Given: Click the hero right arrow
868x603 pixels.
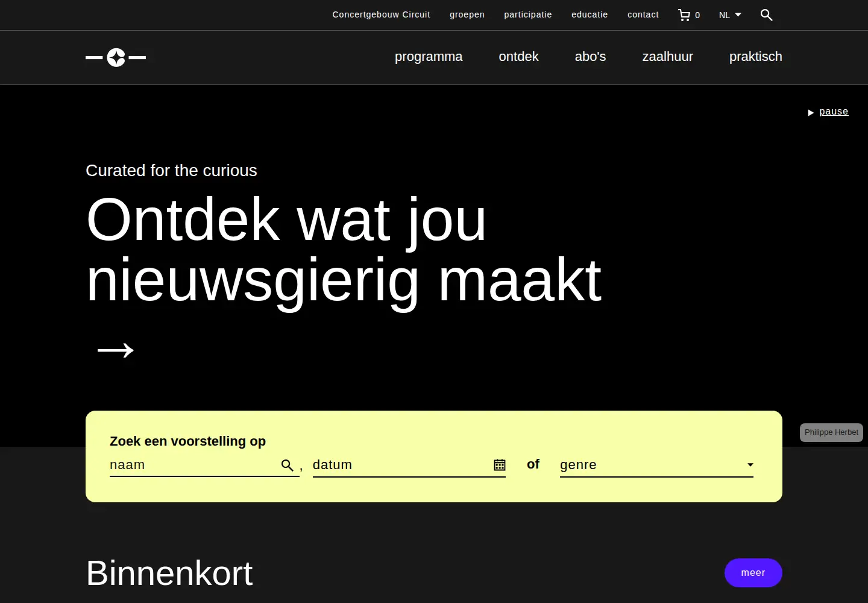Looking at the screenshot, I should tap(116, 350).
